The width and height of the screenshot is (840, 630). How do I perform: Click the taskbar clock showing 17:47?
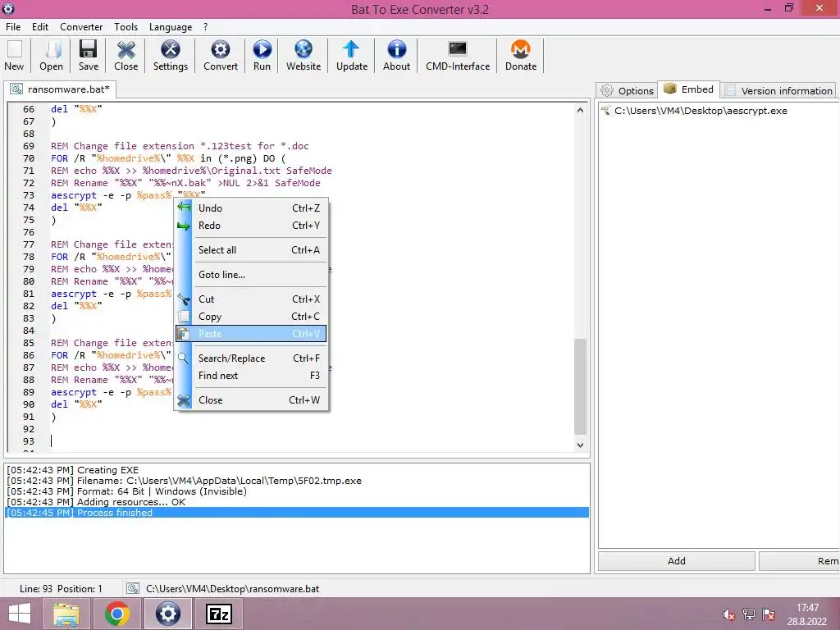click(807, 614)
